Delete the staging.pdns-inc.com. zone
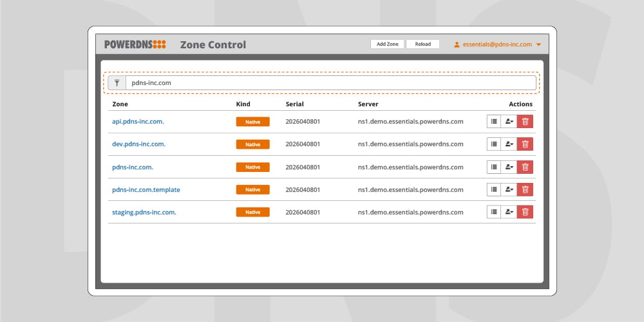 click(525, 212)
